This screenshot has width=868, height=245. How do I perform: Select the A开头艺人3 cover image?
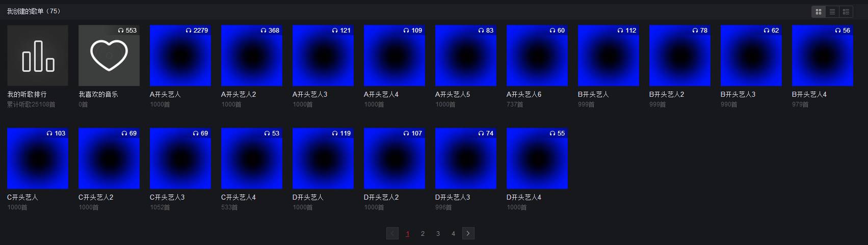coord(323,56)
